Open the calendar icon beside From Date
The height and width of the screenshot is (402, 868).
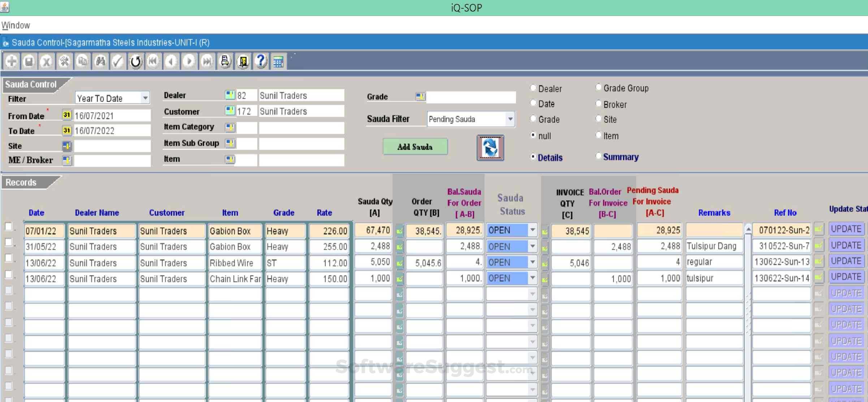tap(66, 115)
